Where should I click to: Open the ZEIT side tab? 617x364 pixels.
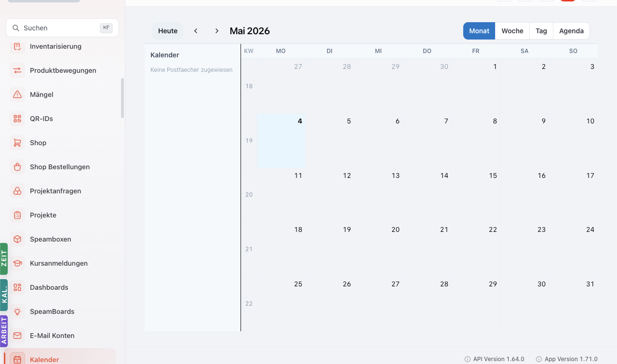4,259
